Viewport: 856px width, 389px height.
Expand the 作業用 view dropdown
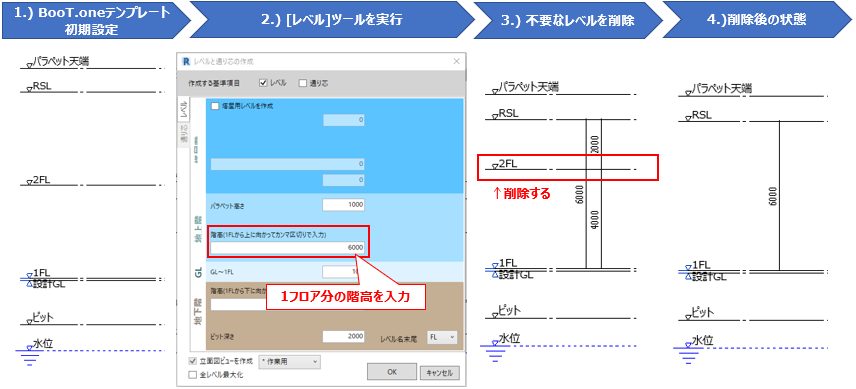click(290, 361)
